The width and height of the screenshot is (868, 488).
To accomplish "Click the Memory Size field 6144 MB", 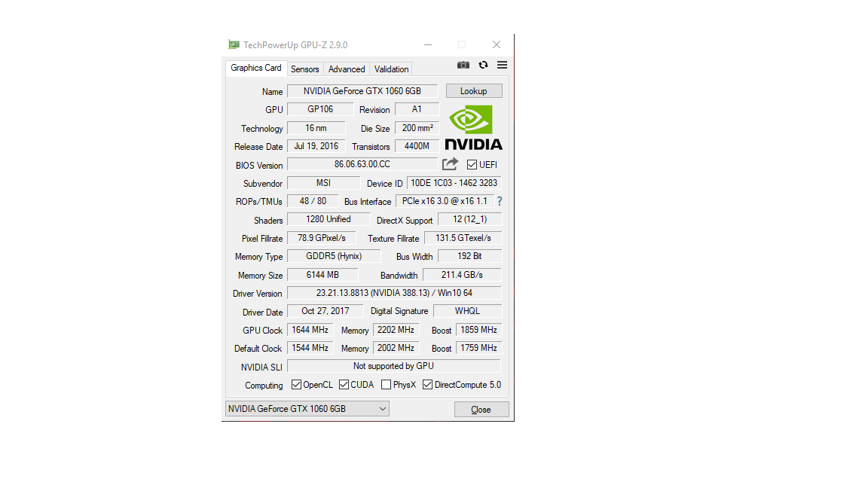I will pyautogui.click(x=322, y=274).
